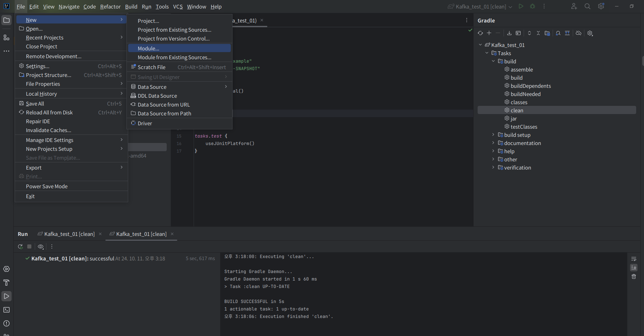Select Module... in New submenu
644x336 pixels.
pyautogui.click(x=179, y=48)
